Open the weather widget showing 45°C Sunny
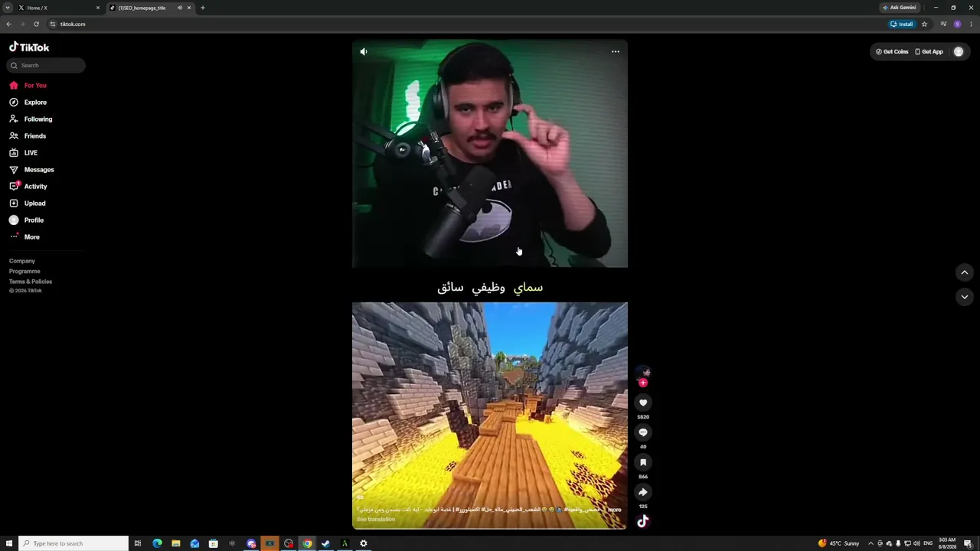Screen dimensions: 980x551 [838, 543]
